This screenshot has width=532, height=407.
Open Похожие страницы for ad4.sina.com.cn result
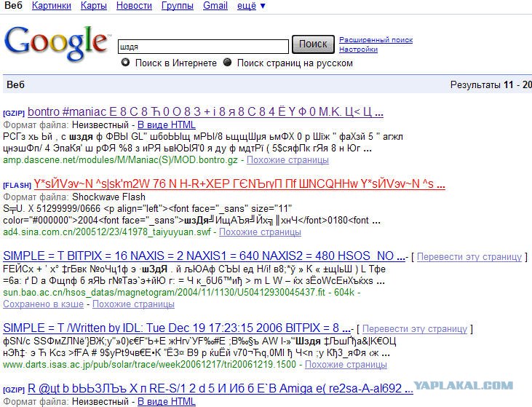pyautogui.click(x=260, y=232)
